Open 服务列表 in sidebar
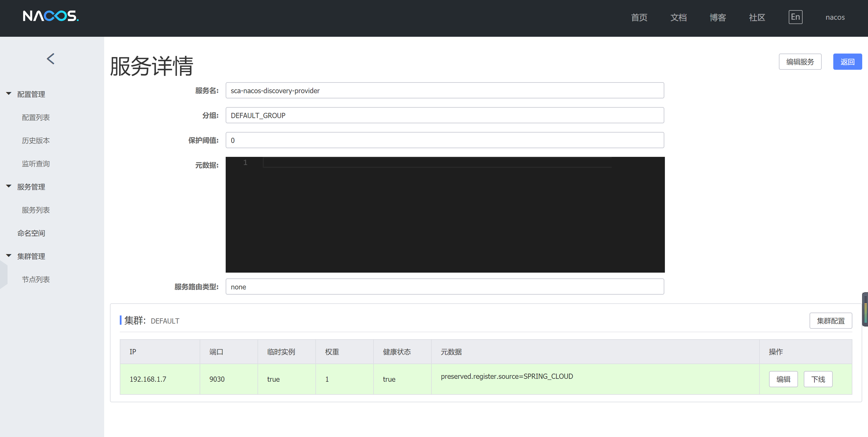The height and width of the screenshot is (437, 868). click(36, 210)
